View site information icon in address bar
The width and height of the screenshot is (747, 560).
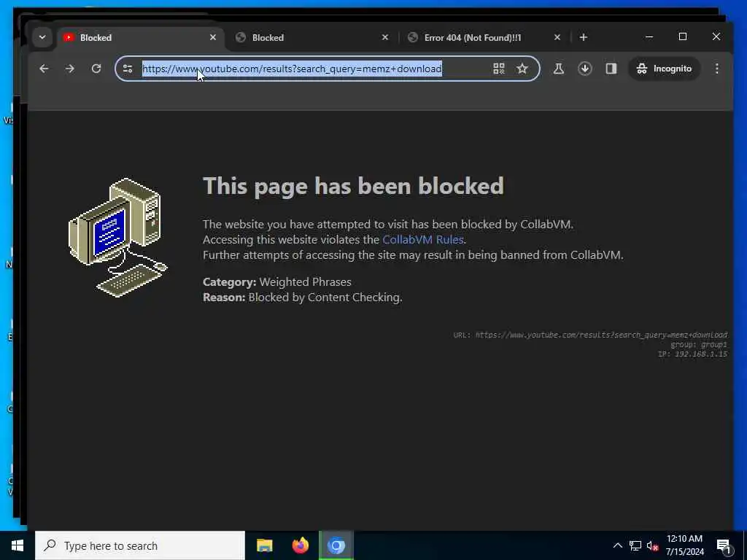click(128, 69)
